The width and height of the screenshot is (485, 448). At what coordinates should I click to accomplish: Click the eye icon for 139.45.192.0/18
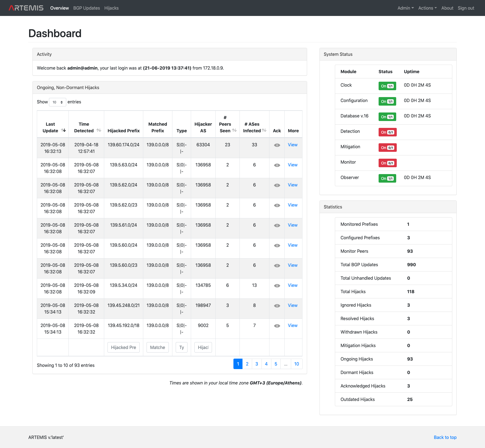pyautogui.click(x=277, y=326)
